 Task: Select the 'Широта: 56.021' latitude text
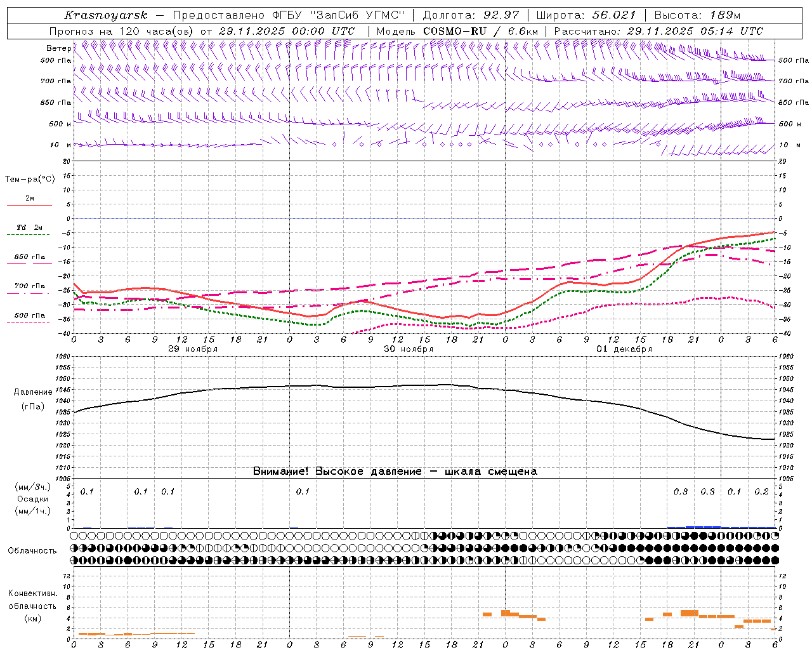(586, 15)
